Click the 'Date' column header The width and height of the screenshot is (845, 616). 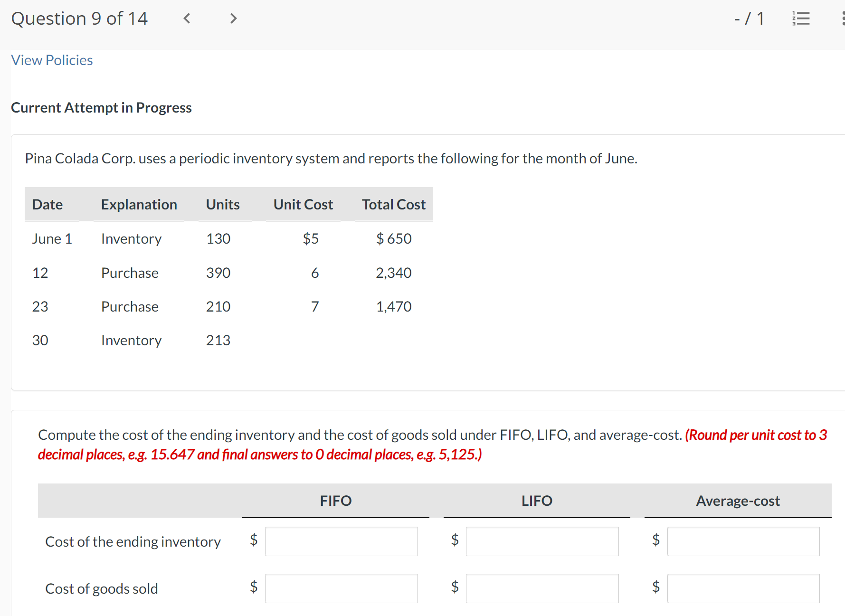click(47, 204)
